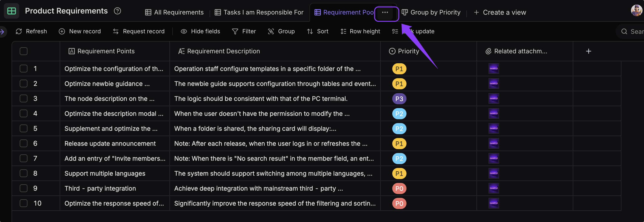This screenshot has width=644, height=222.
Task: Open the Group options dropdown
Action: tap(281, 31)
